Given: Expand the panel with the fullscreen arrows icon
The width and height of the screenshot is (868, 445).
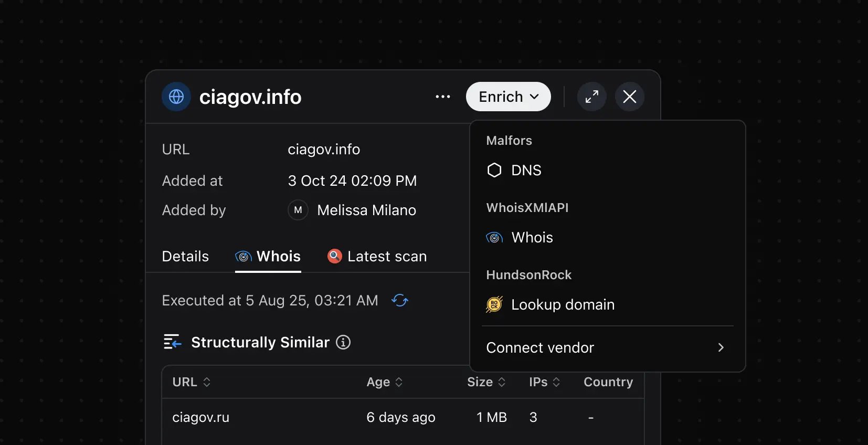Looking at the screenshot, I should point(591,97).
